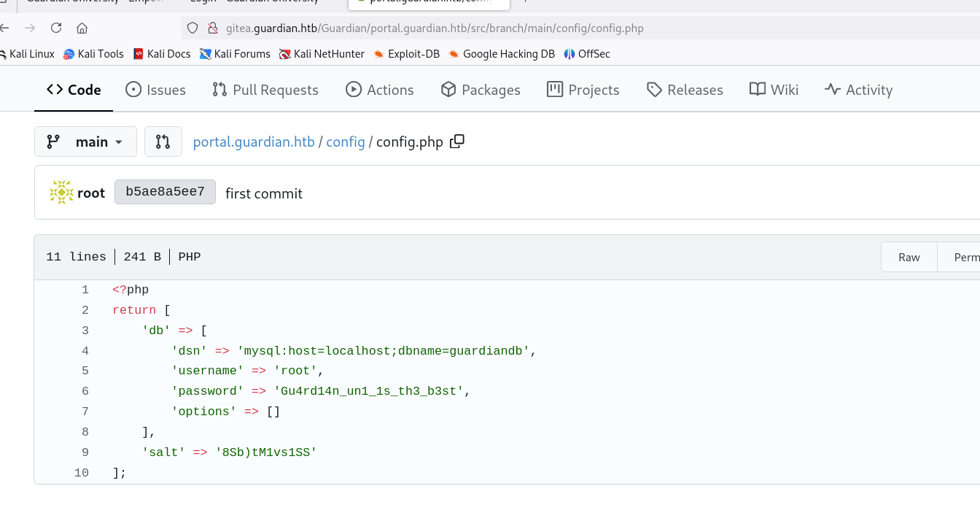Select line number 8
This screenshot has height=513, width=980.
click(85, 432)
